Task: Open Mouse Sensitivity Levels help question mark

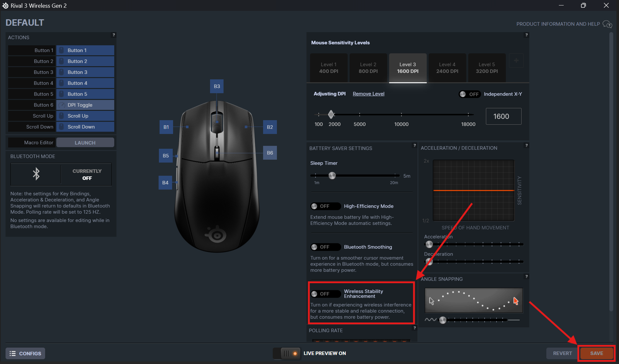Action: point(526,35)
